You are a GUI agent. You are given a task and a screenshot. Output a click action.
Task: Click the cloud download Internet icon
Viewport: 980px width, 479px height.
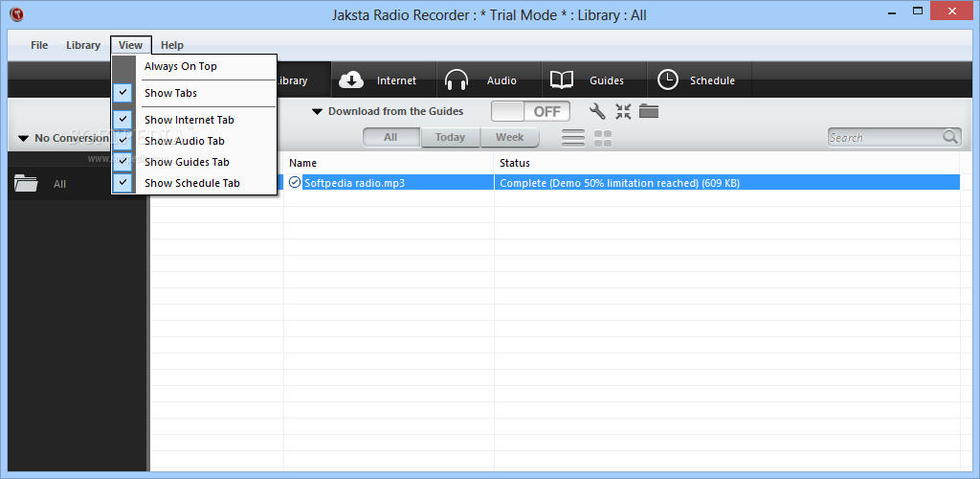click(x=351, y=80)
